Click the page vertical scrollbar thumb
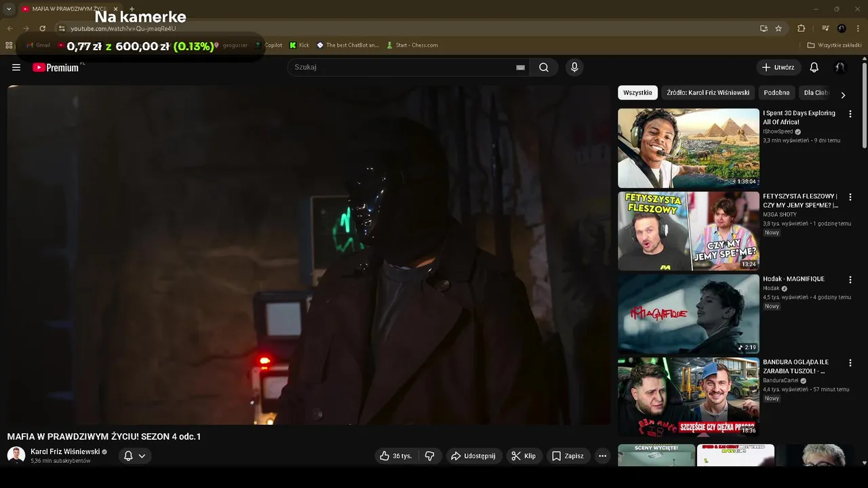 865,105
